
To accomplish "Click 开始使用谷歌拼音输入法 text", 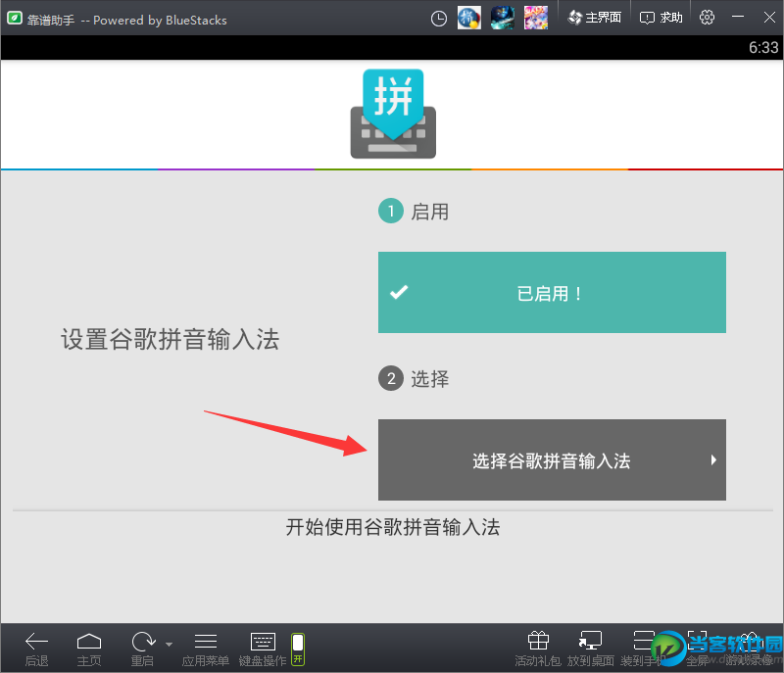I will pyautogui.click(x=393, y=527).
